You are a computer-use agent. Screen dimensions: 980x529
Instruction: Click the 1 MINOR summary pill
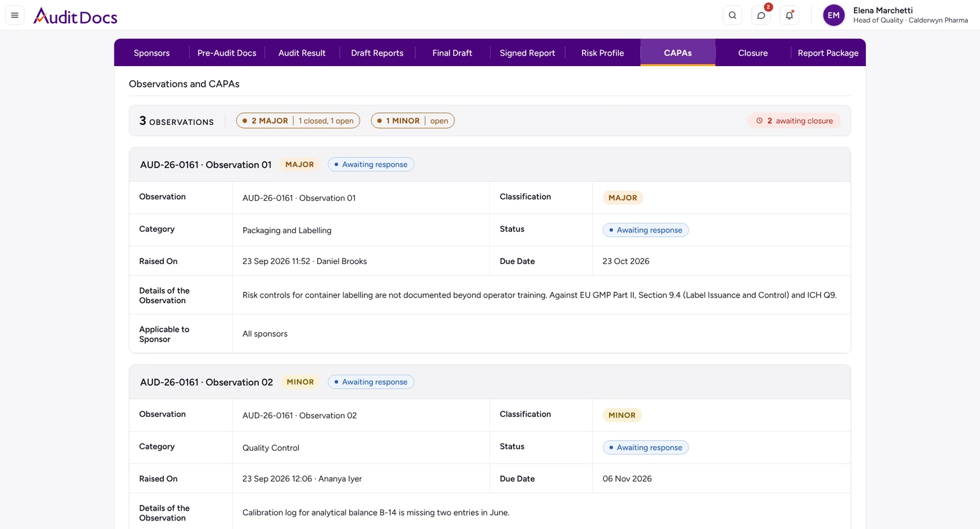pos(413,121)
